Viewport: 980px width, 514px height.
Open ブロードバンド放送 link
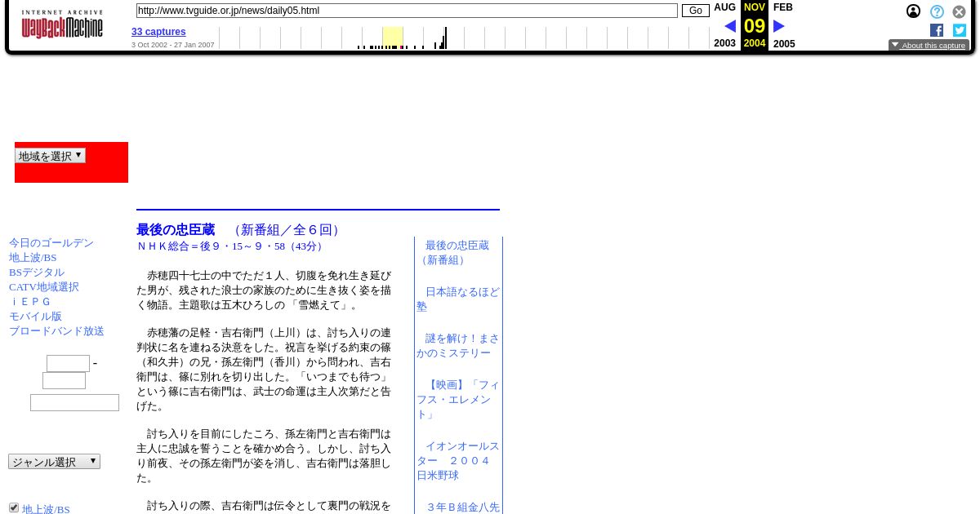pos(56,331)
